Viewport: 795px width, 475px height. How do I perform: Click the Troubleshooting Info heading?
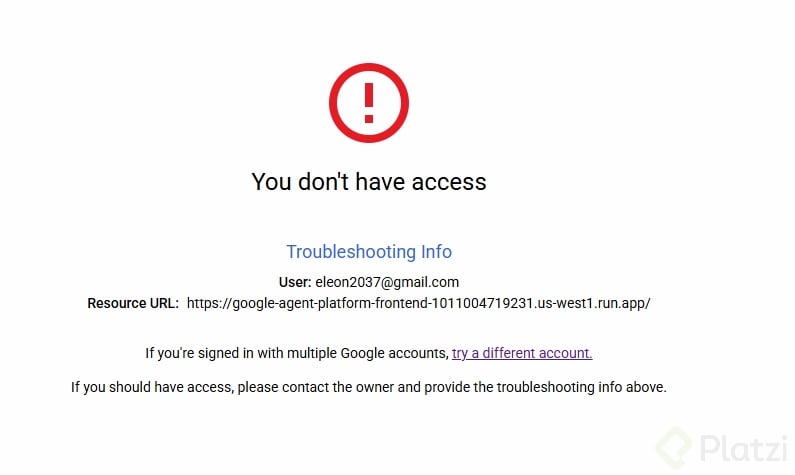tap(369, 251)
